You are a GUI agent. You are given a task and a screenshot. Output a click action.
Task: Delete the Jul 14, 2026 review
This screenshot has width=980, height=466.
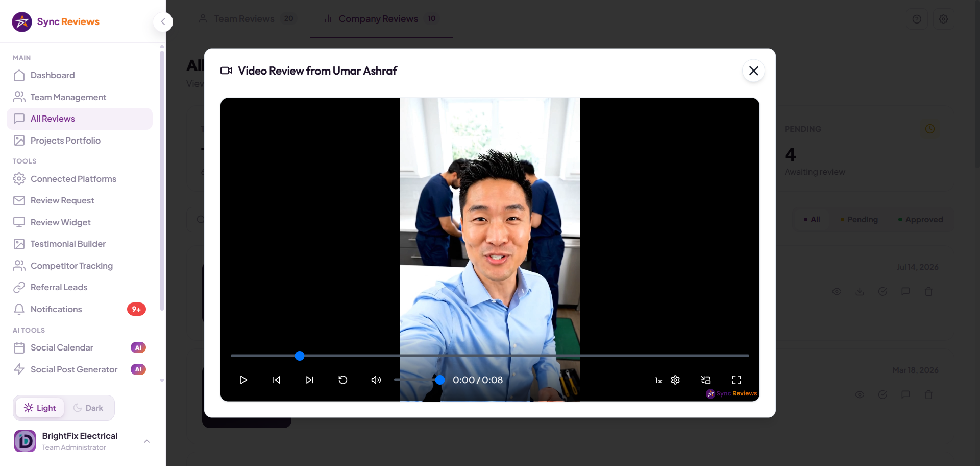pos(928,291)
